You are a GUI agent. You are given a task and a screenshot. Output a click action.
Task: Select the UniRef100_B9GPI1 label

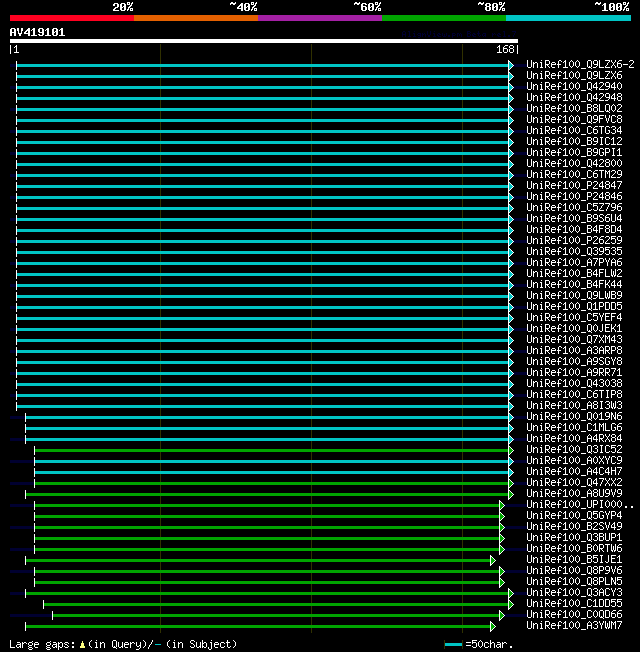point(574,153)
